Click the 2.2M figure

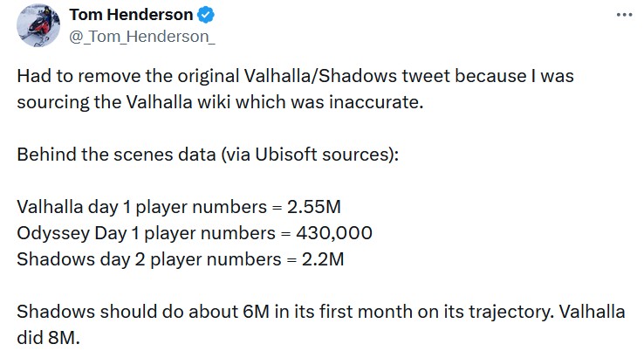point(322,259)
